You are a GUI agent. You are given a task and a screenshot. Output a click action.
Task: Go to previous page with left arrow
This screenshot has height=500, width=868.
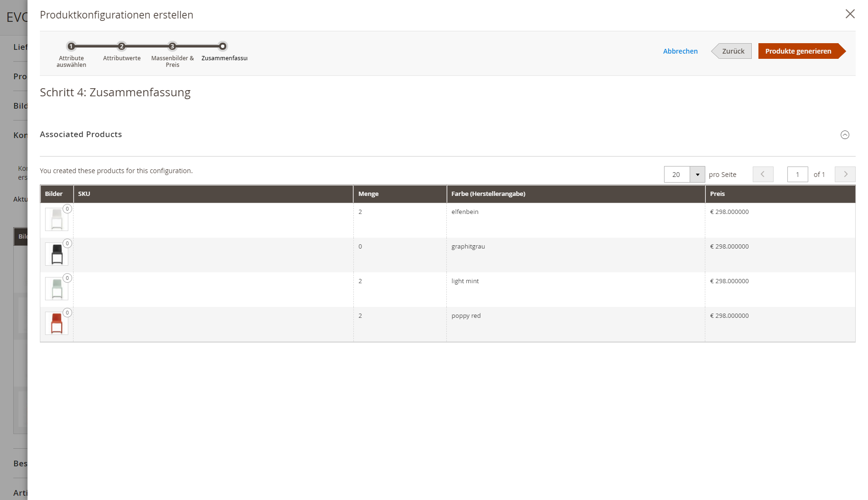click(763, 174)
